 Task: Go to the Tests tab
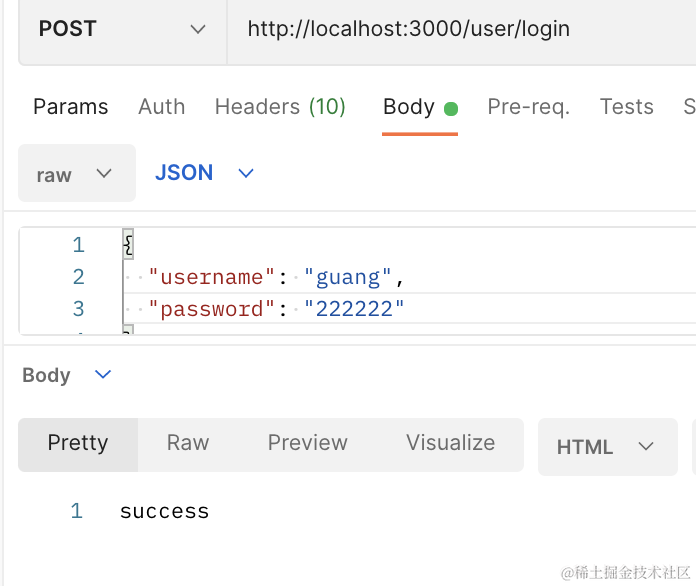[626, 107]
